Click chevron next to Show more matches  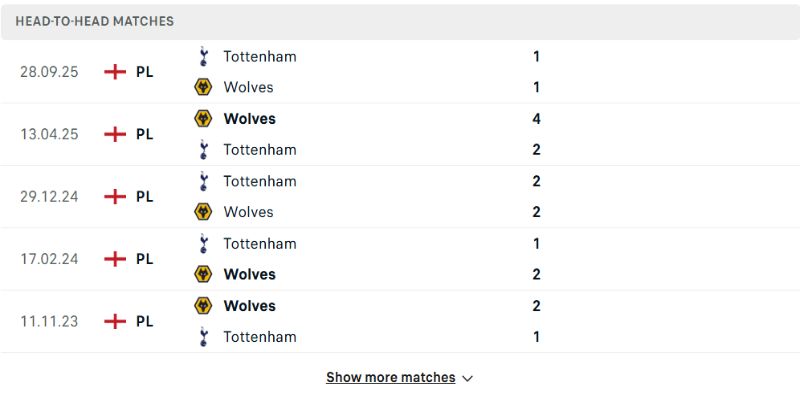(468, 379)
